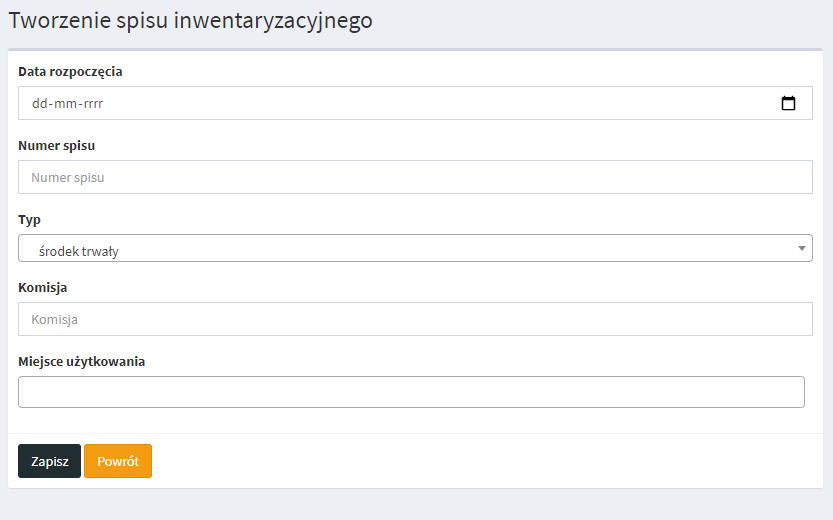833x520 pixels.
Task: Click the "Komisja" field label
Action: (42, 287)
